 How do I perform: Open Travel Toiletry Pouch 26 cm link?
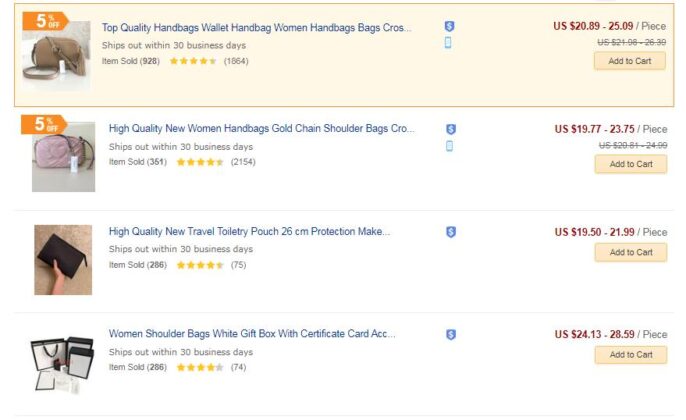tap(249, 231)
